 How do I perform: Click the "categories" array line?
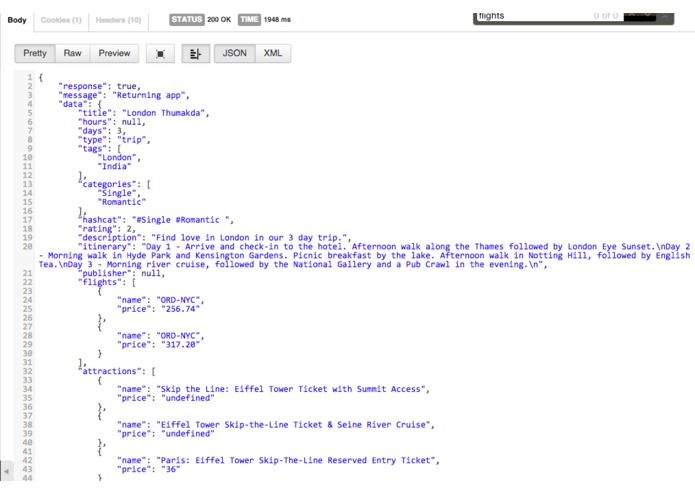(114, 184)
